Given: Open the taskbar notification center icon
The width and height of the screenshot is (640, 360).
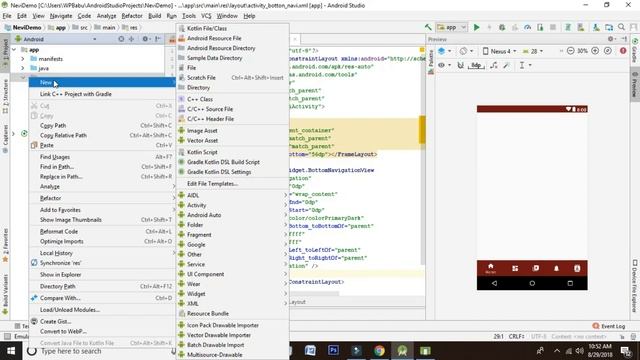Looking at the screenshot, I should 626,351.
